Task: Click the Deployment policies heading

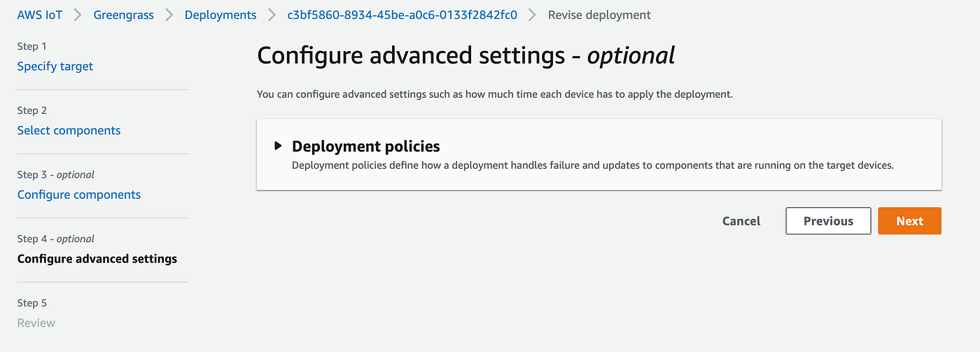Action: [365, 146]
